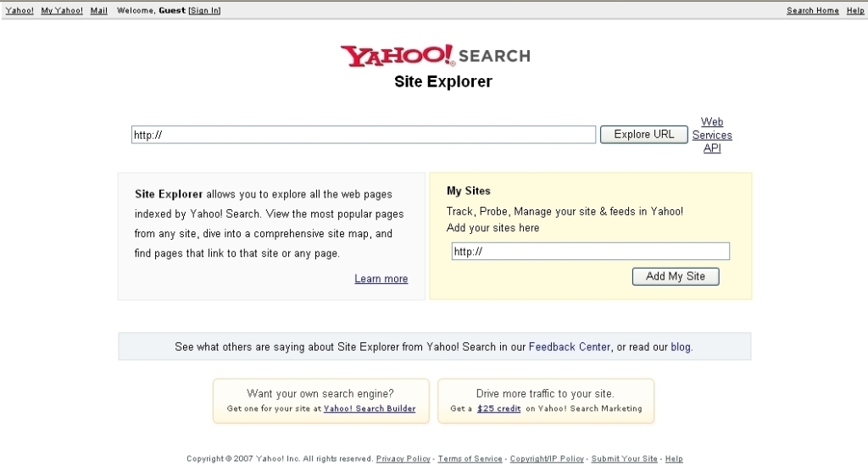Open the Web Services API link
Image resolution: width=868 pixels, height=472 pixels.
click(x=712, y=135)
